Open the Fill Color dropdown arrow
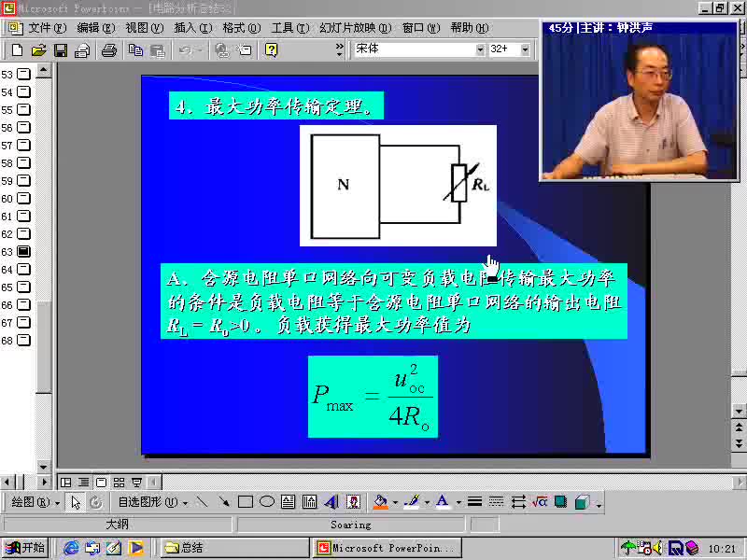Image resolution: width=747 pixels, height=560 pixels. pyautogui.click(x=395, y=502)
